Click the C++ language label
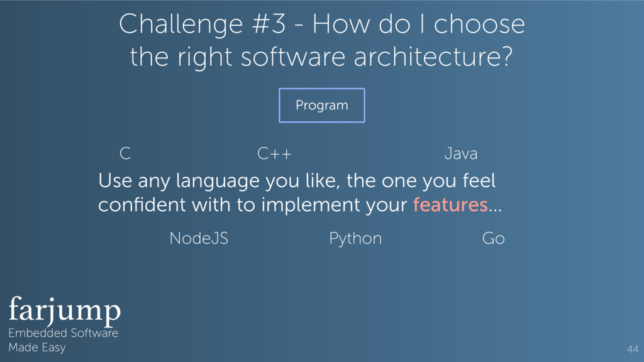Screen dimensions: 644x362 274,153
